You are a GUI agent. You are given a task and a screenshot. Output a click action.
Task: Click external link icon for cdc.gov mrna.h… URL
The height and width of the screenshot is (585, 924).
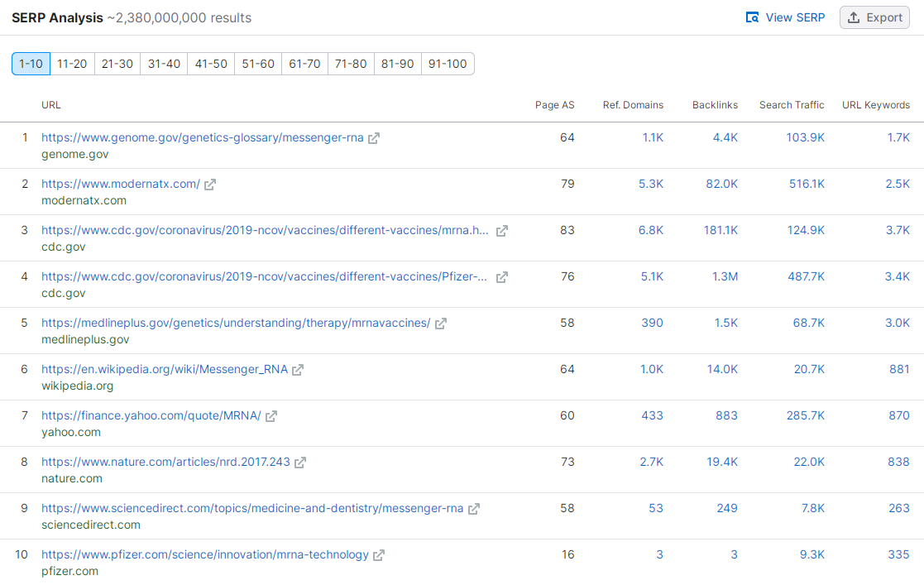[x=502, y=231]
